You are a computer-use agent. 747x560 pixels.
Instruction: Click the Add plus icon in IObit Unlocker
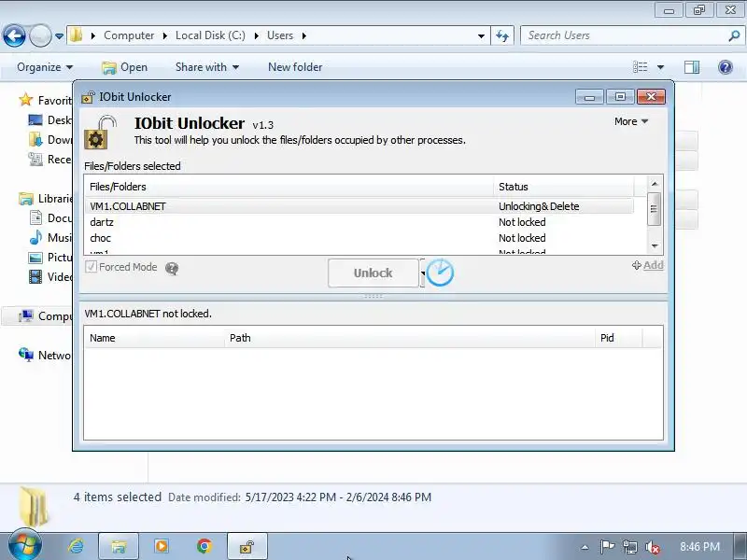point(637,265)
